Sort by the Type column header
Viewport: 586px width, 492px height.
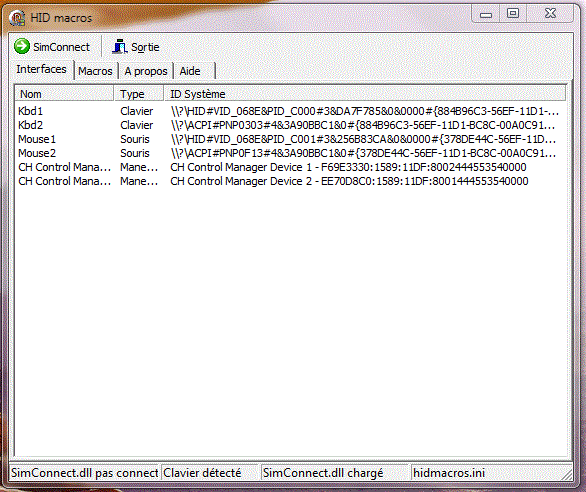click(139, 94)
